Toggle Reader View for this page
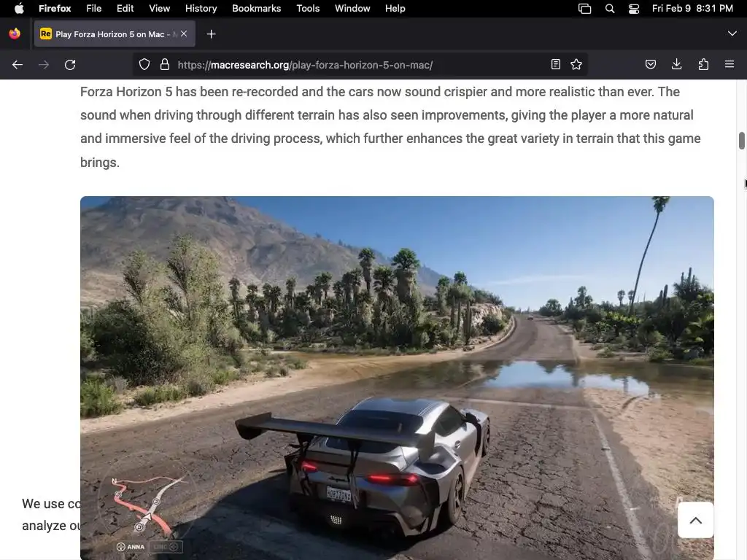Viewport: 747px width, 560px height. coord(555,64)
